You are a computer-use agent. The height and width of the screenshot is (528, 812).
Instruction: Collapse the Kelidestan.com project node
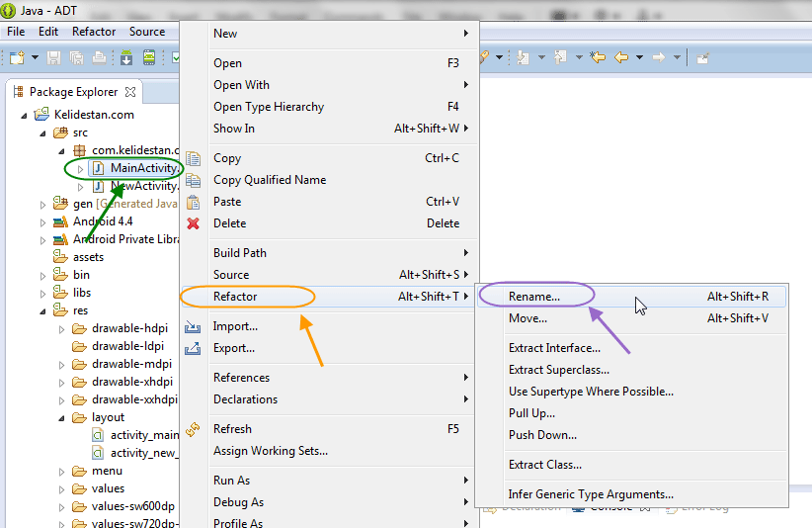[x=24, y=116]
